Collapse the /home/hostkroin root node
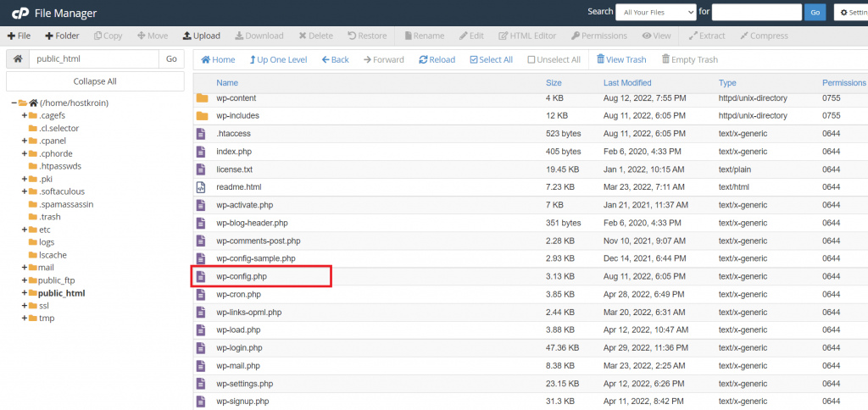 click(14, 102)
